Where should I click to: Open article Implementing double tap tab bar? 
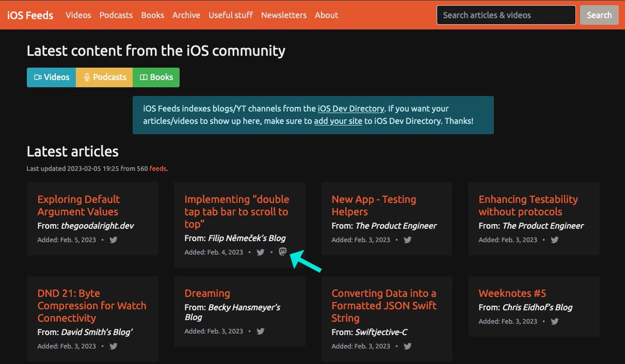[x=237, y=212]
